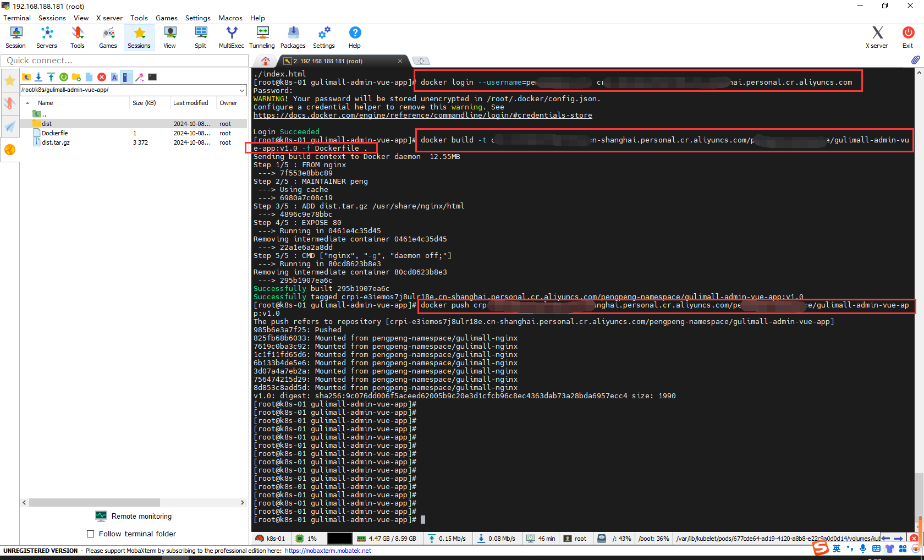Enable Follow terminal folder checkbox
This screenshot has height=560, width=924.
(91, 534)
